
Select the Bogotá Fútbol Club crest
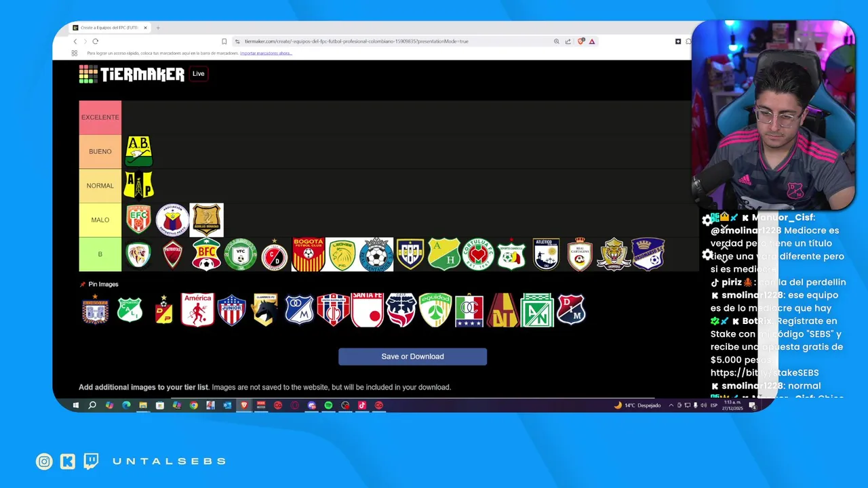[308, 254]
